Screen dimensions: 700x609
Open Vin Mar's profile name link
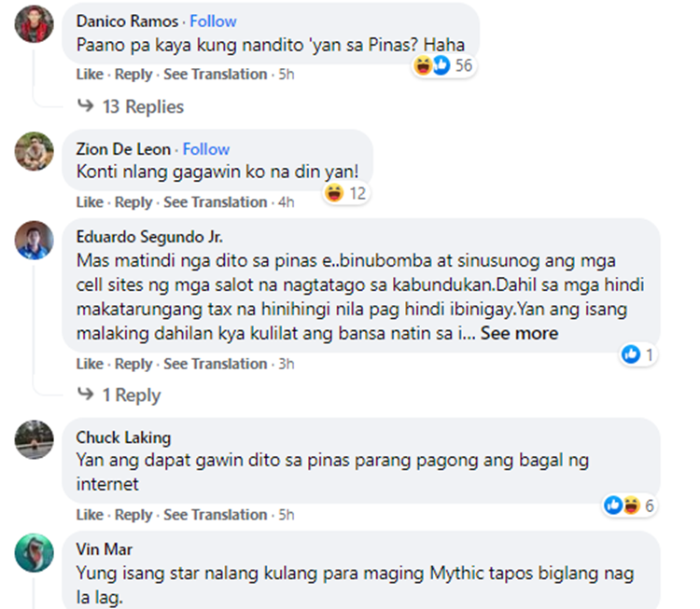(104, 549)
